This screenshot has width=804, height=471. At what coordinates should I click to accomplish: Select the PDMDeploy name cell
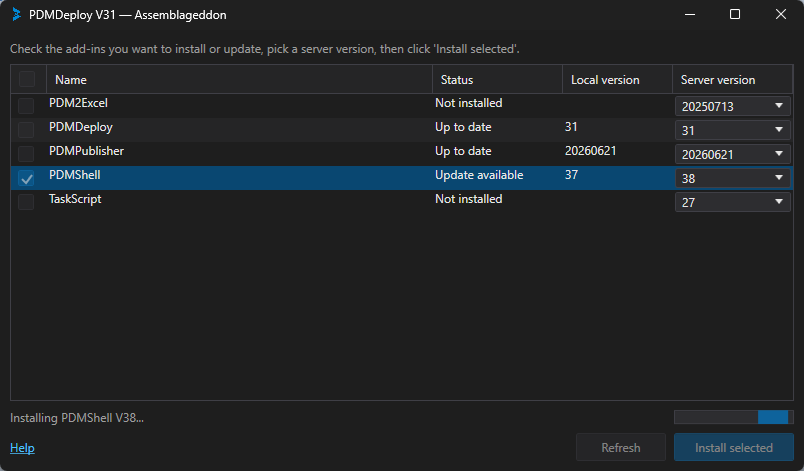tap(81, 127)
